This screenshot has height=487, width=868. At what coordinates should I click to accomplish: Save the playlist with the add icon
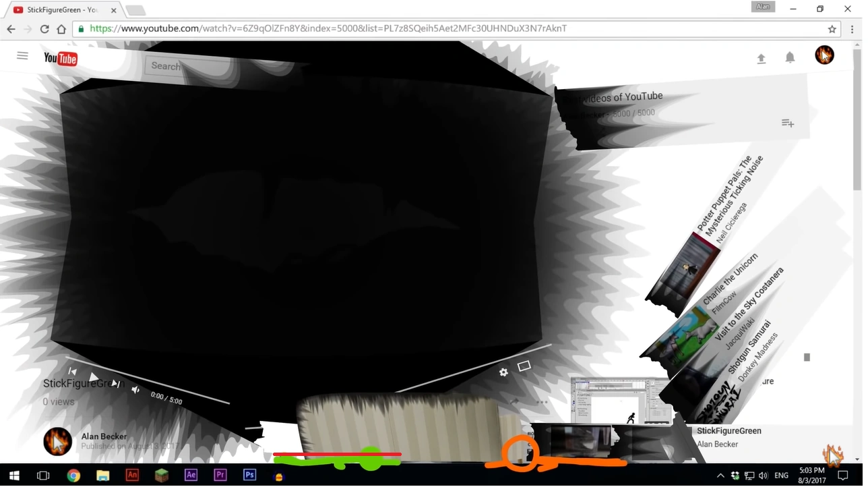[788, 123]
